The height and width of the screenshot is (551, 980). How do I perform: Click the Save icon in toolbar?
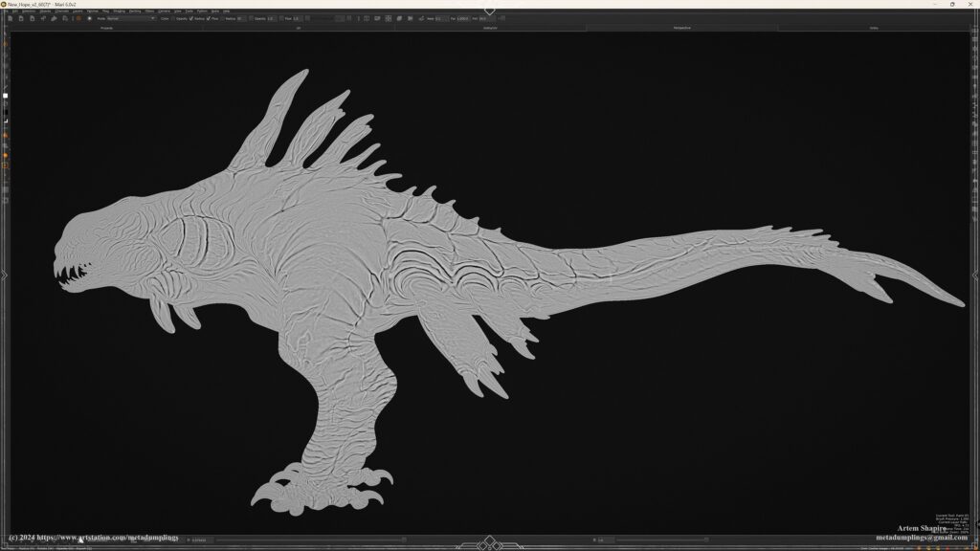[x=32, y=18]
